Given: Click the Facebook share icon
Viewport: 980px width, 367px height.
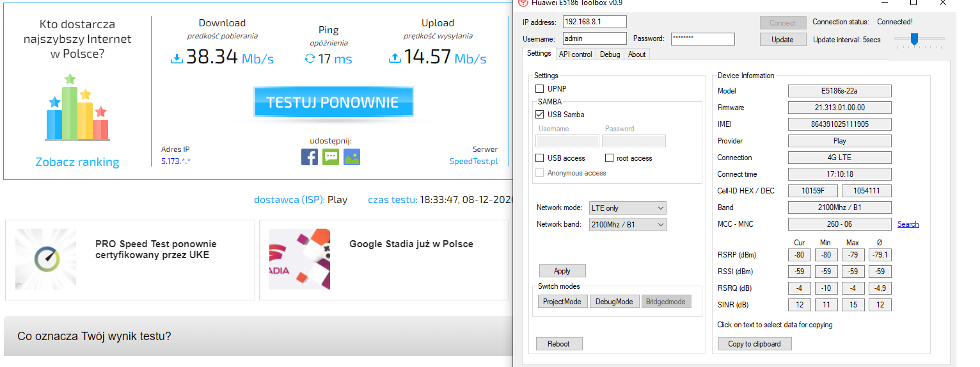Looking at the screenshot, I should 310,157.
